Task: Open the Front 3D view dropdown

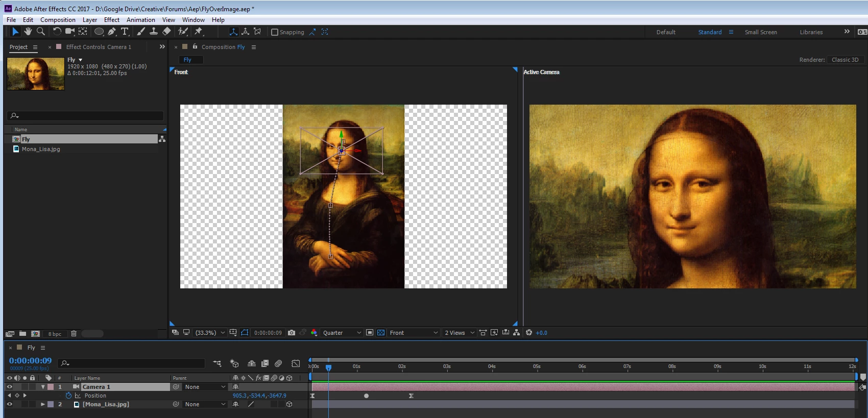Action: coord(414,333)
